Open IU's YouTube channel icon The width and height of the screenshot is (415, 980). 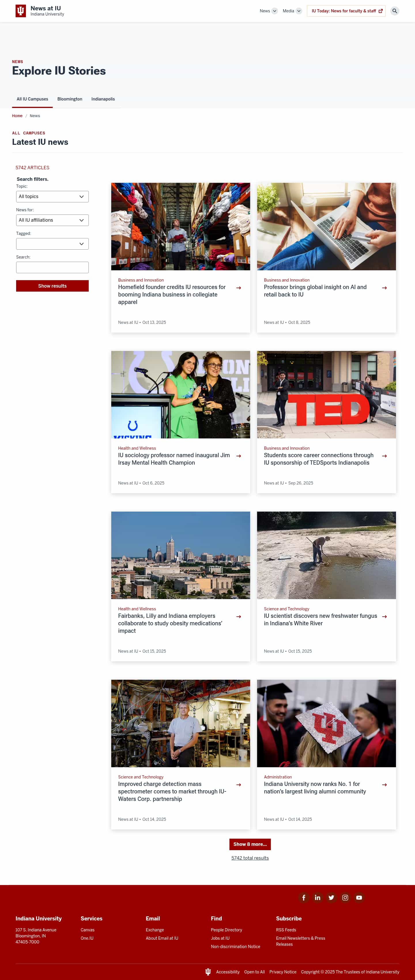pos(359,897)
